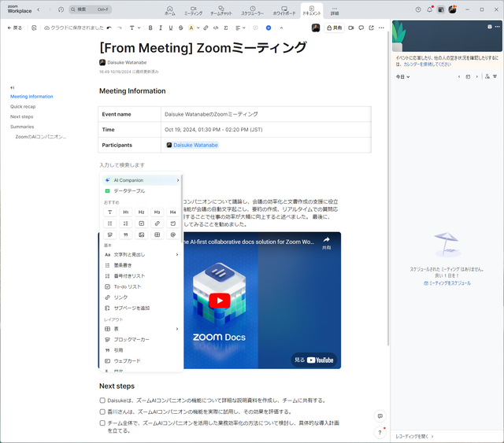Select To-do リスト menu item
The image size is (504, 443).
point(141,286)
